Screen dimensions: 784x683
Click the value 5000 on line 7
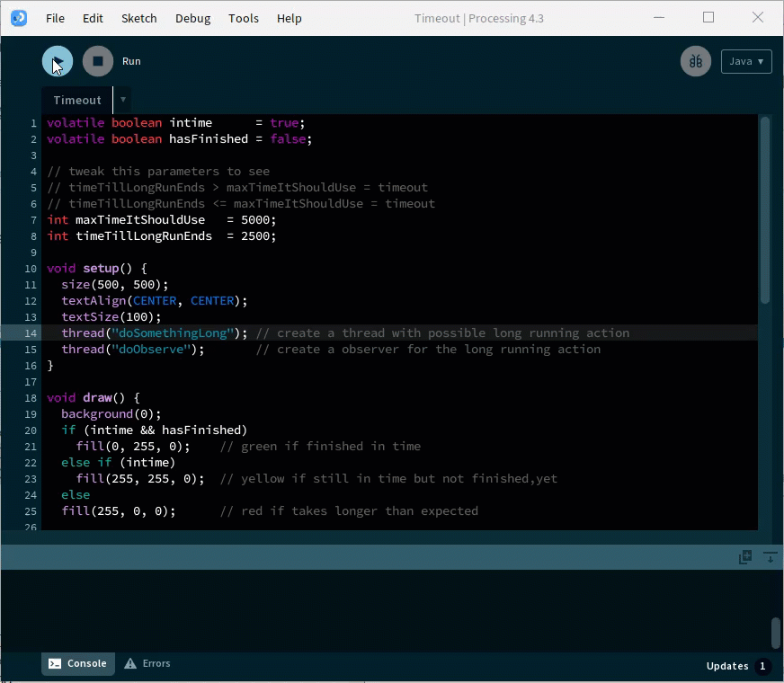click(x=255, y=220)
